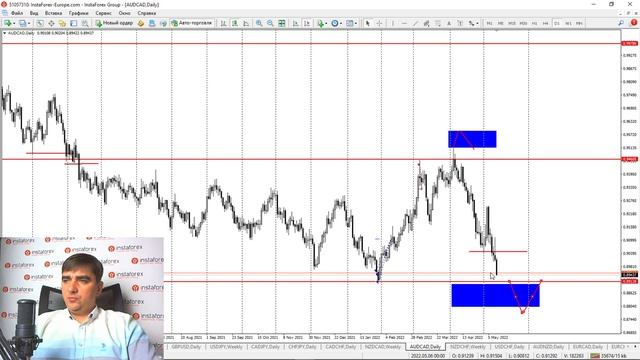The width and height of the screenshot is (640, 360).
Task: Toggle the Market Watch window icon
Action: pyautogui.click(x=40, y=23)
